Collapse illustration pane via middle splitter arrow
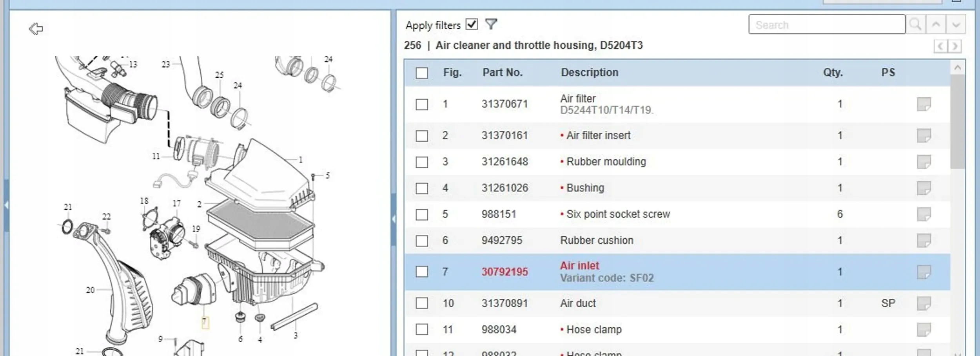 (x=394, y=219)
